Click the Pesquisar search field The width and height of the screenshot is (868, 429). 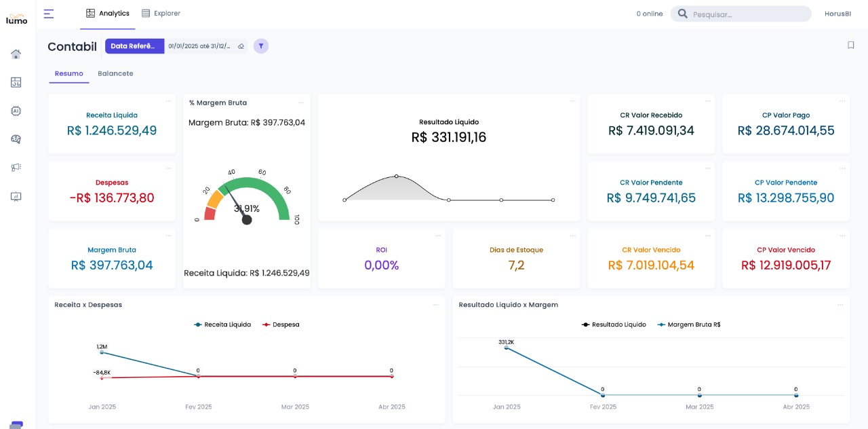pos(746,14)
